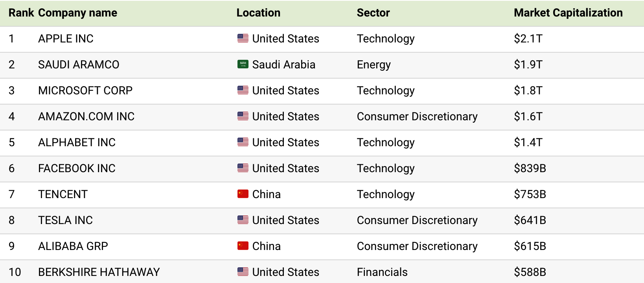
Task: Click the Location column header
Action: (x=258, y=13)
